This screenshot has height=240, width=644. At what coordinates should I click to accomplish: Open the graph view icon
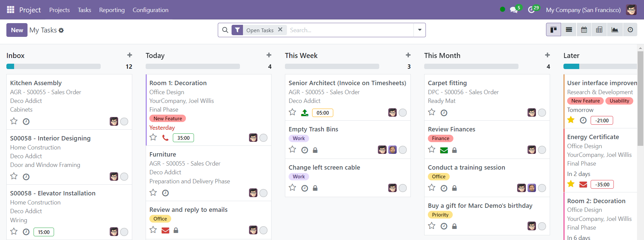[x=615, y=30]
